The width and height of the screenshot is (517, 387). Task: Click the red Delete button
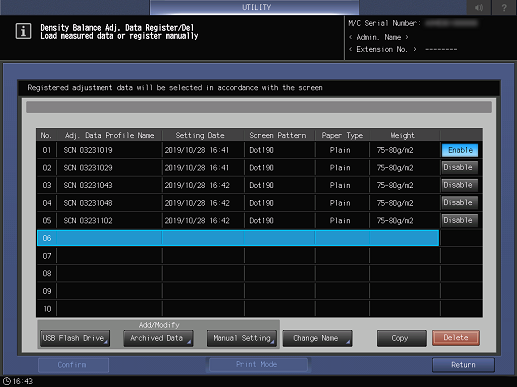pos(456,338)
